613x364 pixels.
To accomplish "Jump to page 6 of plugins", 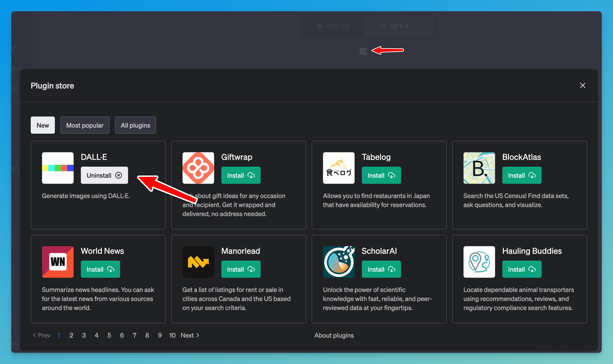I will 122,335.
